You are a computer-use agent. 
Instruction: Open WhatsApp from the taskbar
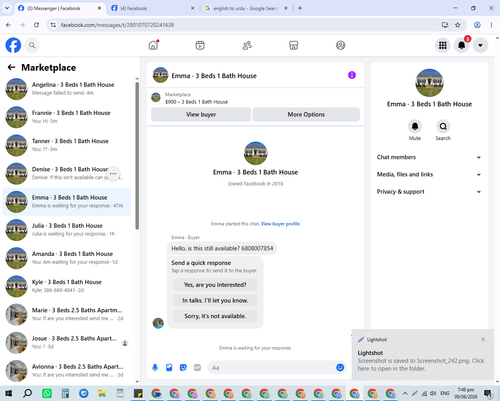point(47,393)
